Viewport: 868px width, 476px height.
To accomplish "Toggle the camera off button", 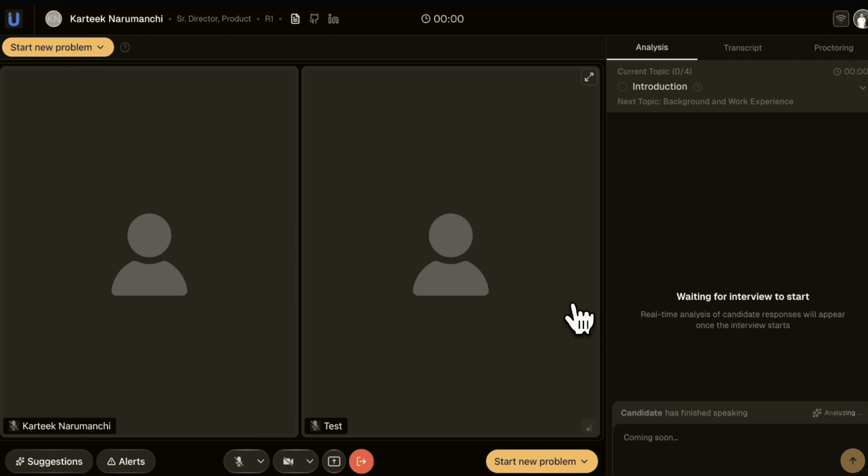I will coord(288,461).
